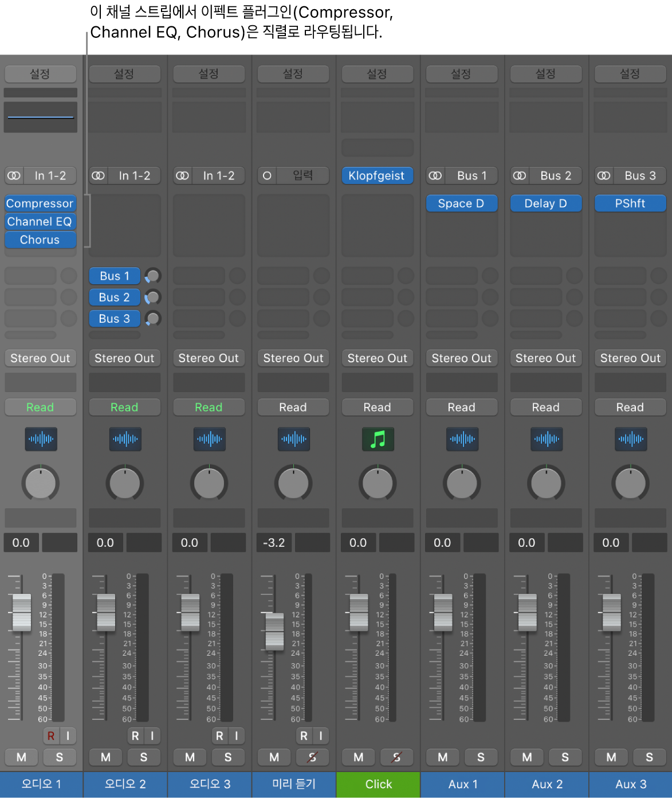
Task: Click the green music note icon on Click strip
Action: tap(378, 440)
